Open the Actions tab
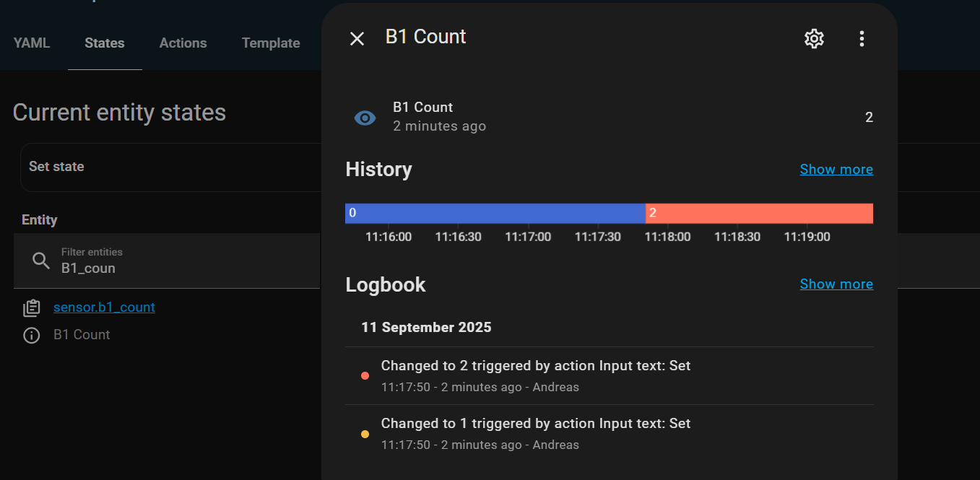980x480 pixels. 183,43
